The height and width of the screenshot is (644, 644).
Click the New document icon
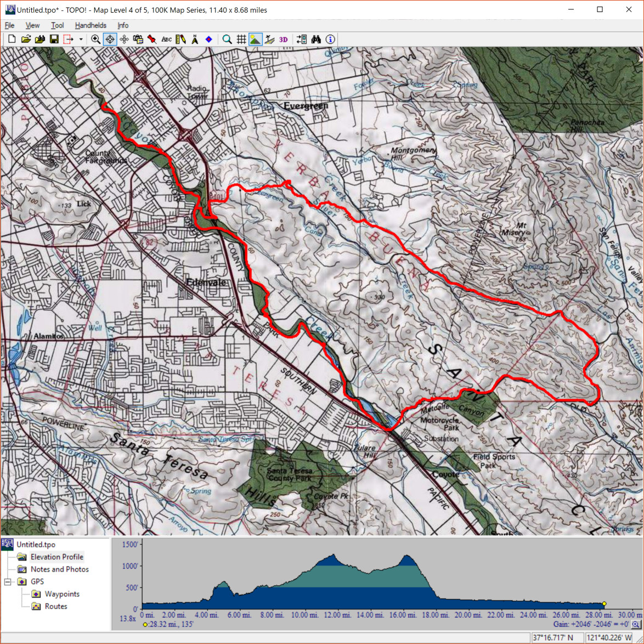pos(12,39)
